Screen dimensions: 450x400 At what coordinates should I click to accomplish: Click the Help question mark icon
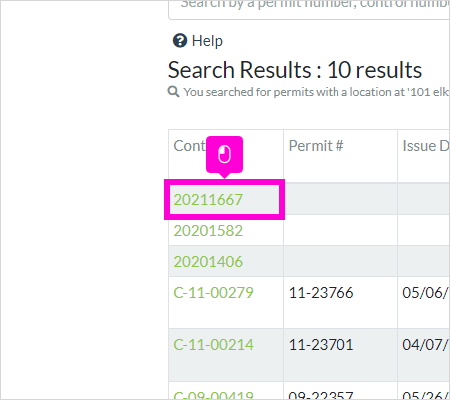tap(180, 41)
